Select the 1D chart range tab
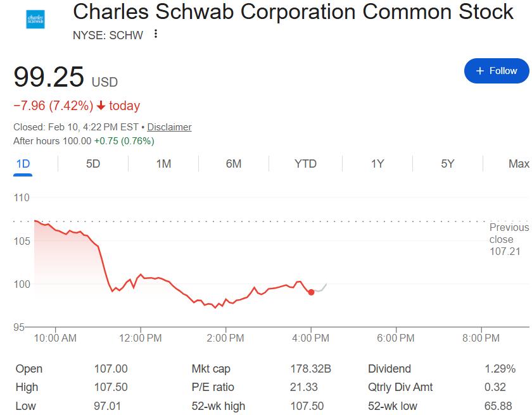The height and width of the screenshot is (415, 532). [x=23, y=164]
